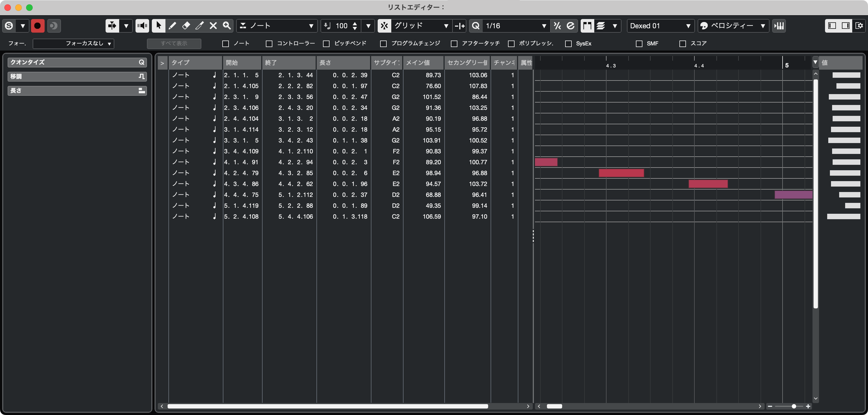
Task: Click the Apply Quantize icon
Action: click(571, 26)
